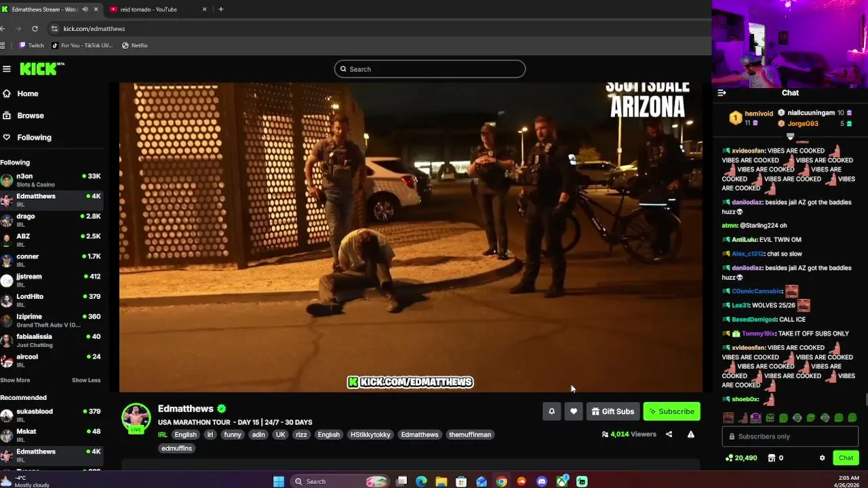Open Mskat in Recommended
The image size is (868, 488).
(52, 435)
